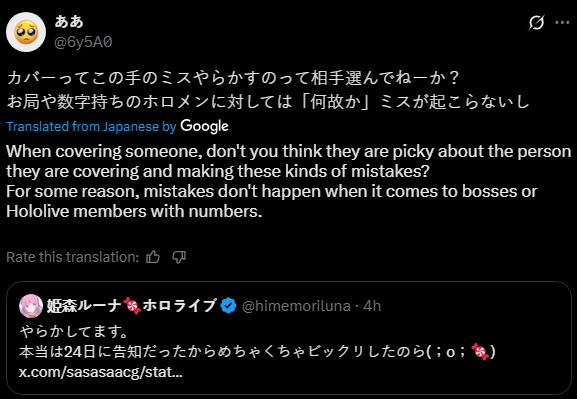
Task: Click the blue verified badge
Action: tap(229, 306)
